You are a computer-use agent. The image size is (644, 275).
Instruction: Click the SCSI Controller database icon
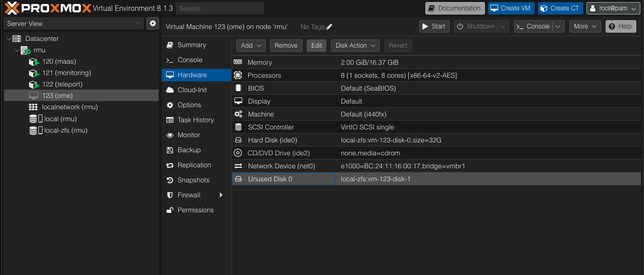(238, 127)
